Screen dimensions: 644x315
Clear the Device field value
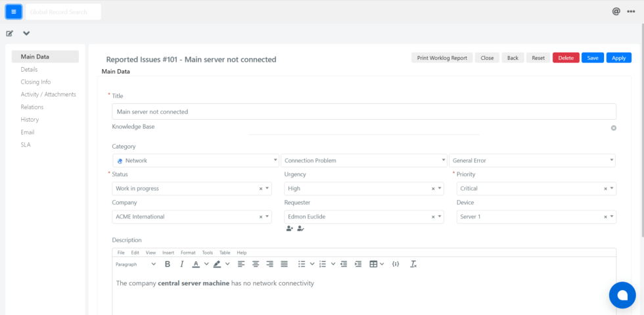click(605, 216)
